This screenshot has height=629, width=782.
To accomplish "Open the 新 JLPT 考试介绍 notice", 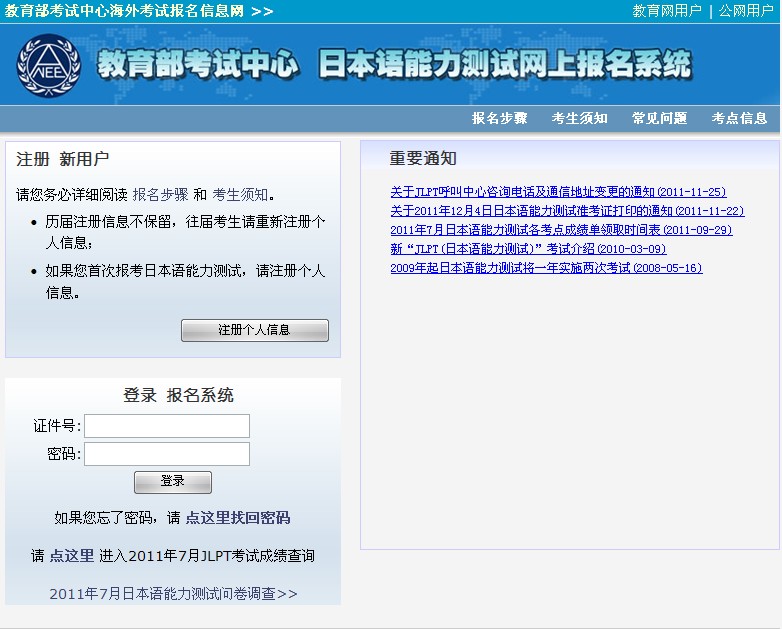I will click(527, 249).
